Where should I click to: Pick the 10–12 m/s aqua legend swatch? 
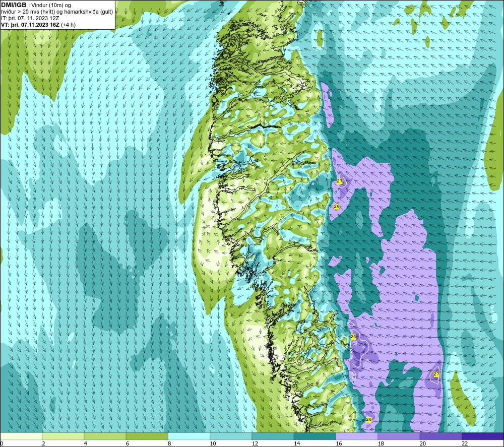(231, 436)
